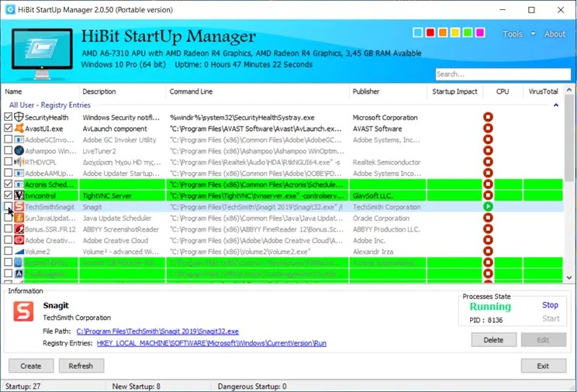The width and height of the screenshot is (577, 392).
Task: Choose the green color theme swatch
Action: 468,33
